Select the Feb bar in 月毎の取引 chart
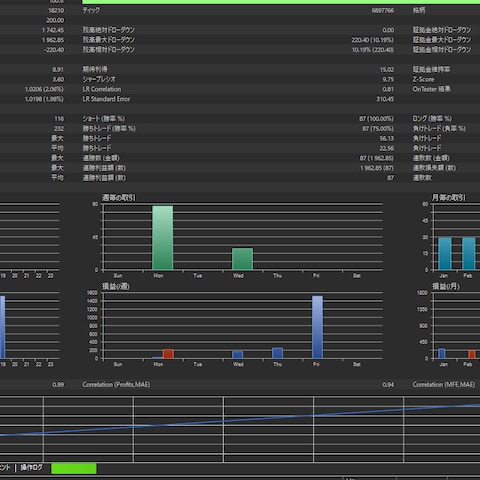480x480 pixels. (469, 254)
